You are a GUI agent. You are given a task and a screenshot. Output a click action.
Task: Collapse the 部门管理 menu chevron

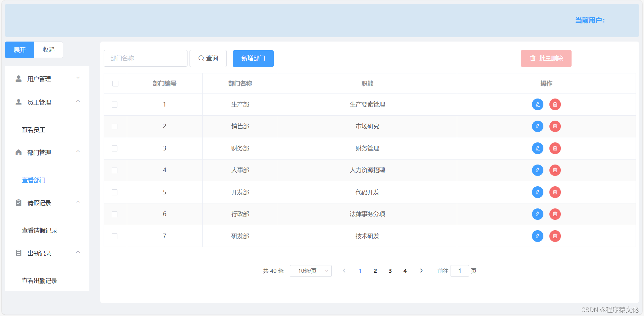78,151
